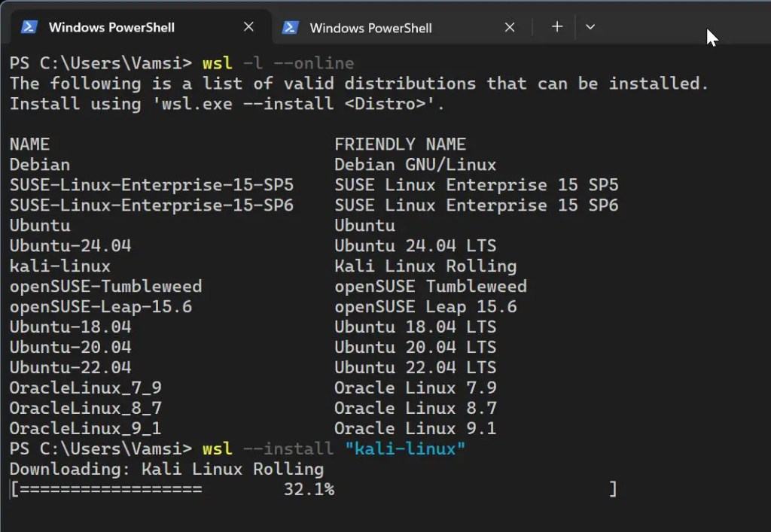Screen dimensions: 771x532
Task: Click the "wsl -l --online" command text
Action: click(278, 62)
